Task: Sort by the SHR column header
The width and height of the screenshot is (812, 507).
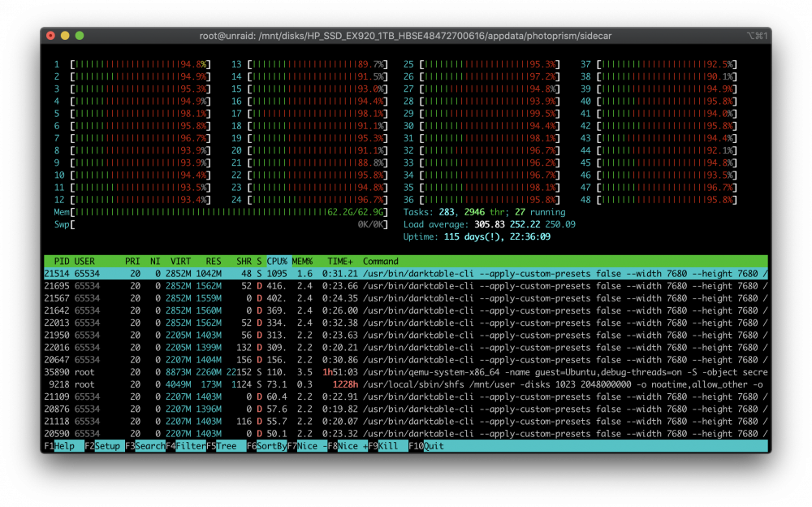Action: click(x=244, y=262)
